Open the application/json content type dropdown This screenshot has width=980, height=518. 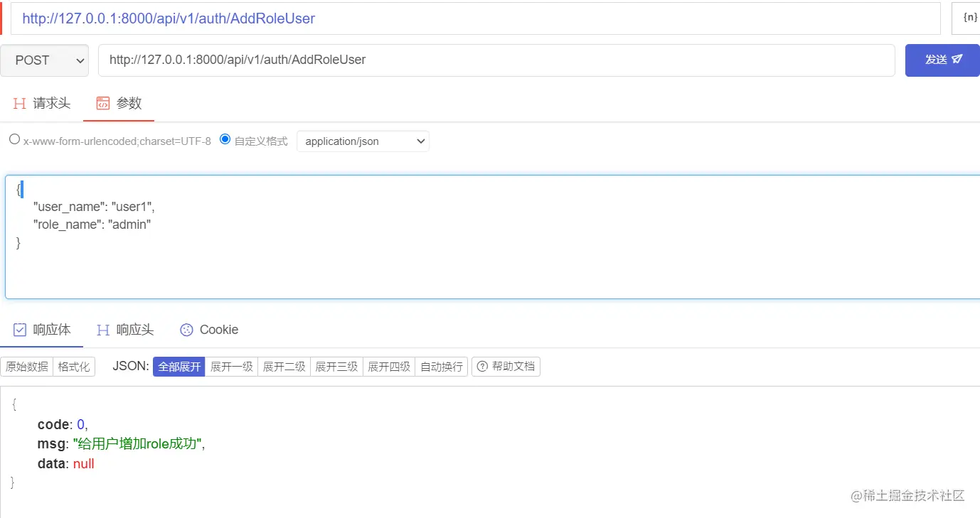363,141
